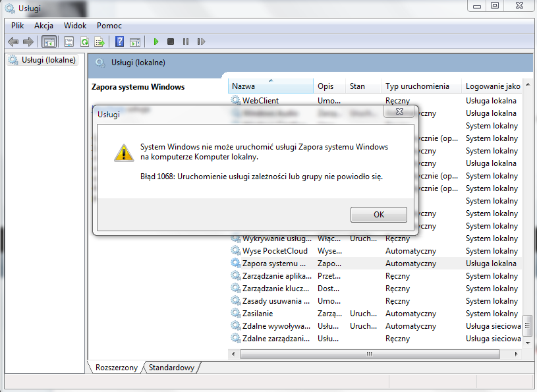Viewport: 537px width, 392px height.
Task: Select the Zapora systemu ... service name
Action: click(x=274, y=264)
